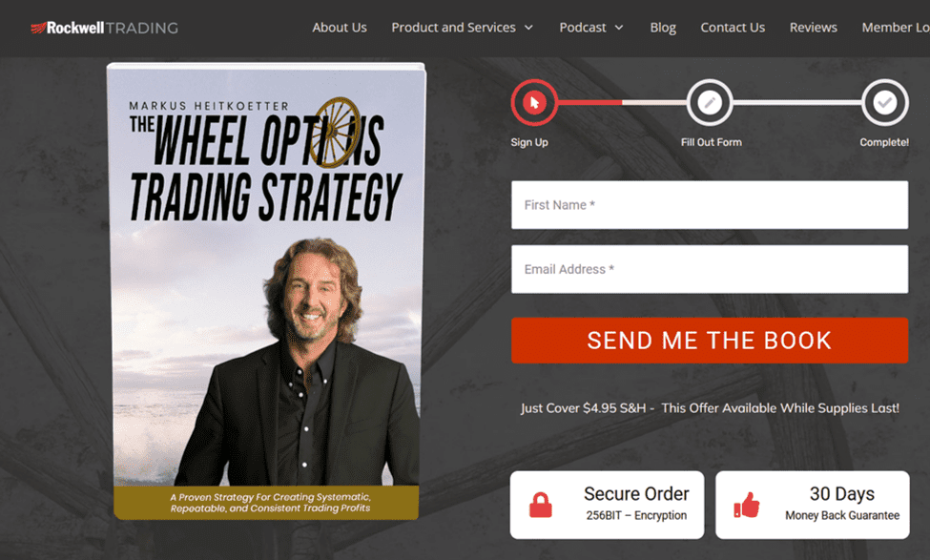The height and width of the screenshot is (560, 930).
Task: Click the Sign Up cursor step icon
Action: 534,103
